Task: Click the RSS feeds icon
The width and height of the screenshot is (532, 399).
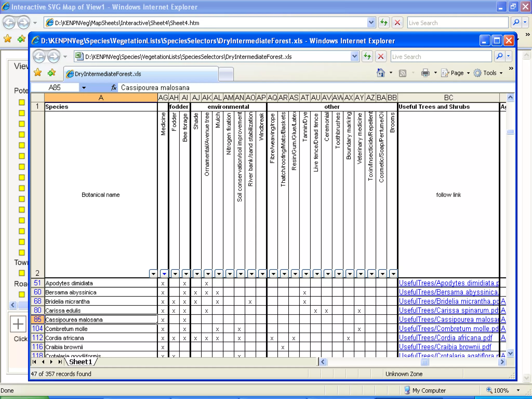Action: coord(402,73)
